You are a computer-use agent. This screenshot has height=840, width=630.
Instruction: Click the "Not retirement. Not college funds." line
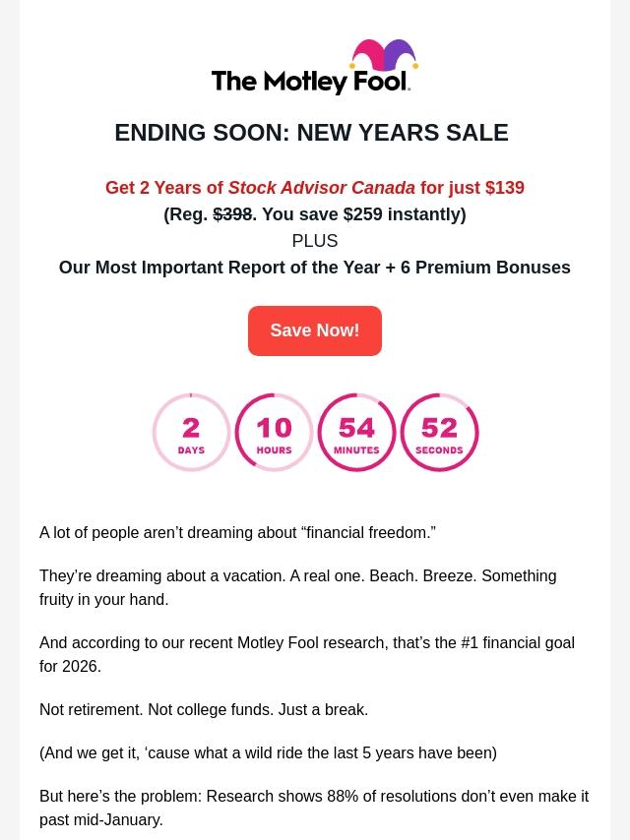(204, 709)
